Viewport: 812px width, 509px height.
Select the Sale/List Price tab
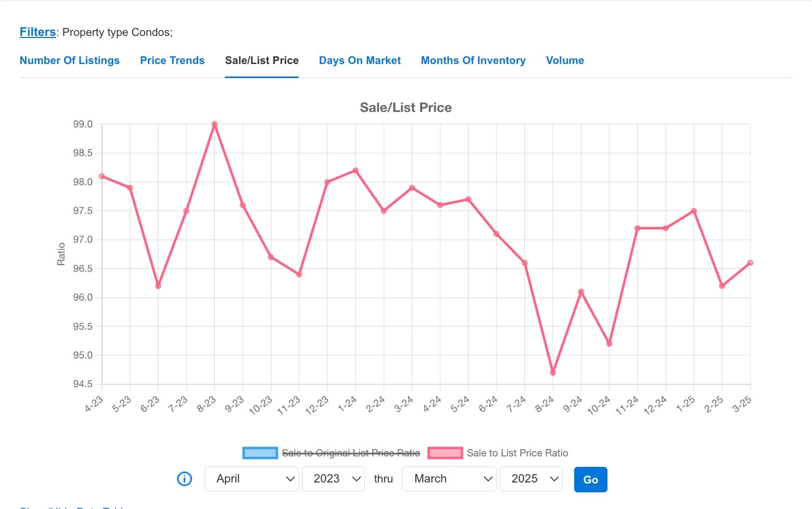[x=262, y=60]
